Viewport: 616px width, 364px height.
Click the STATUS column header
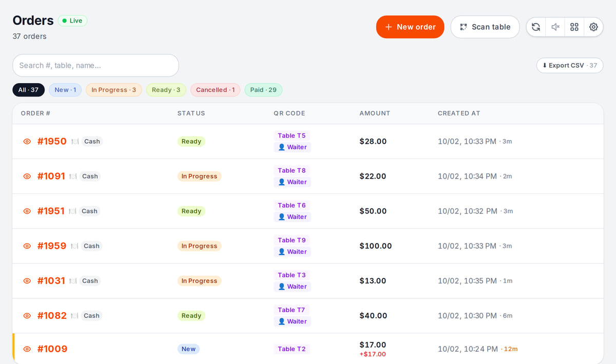click(191, 113)
